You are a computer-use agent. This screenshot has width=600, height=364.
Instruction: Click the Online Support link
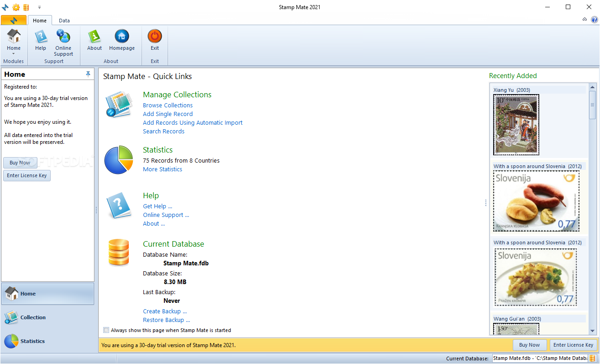point(166,215)
